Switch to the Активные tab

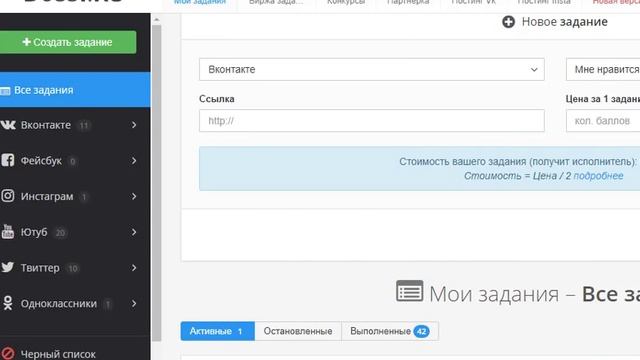click(x=218, y=331)
